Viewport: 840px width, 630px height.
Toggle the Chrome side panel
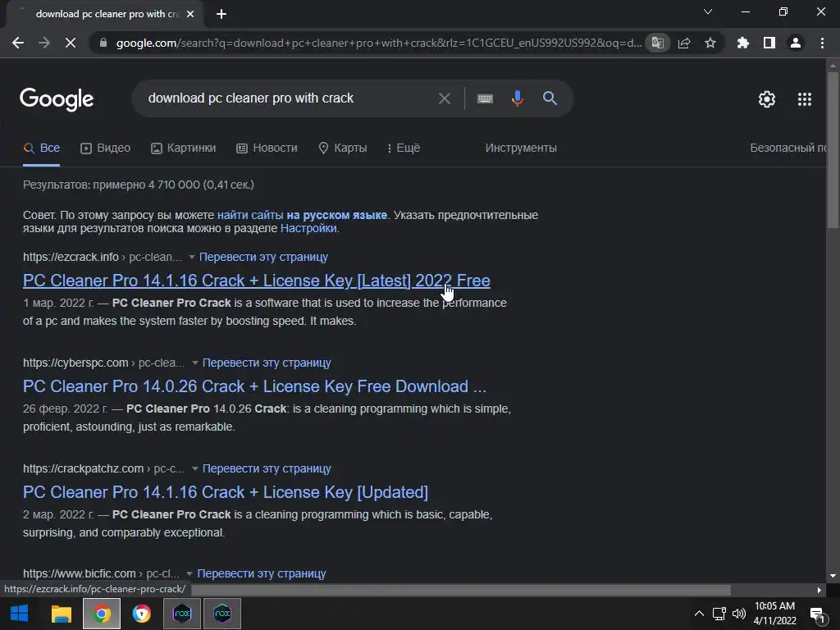click(769, 43)
